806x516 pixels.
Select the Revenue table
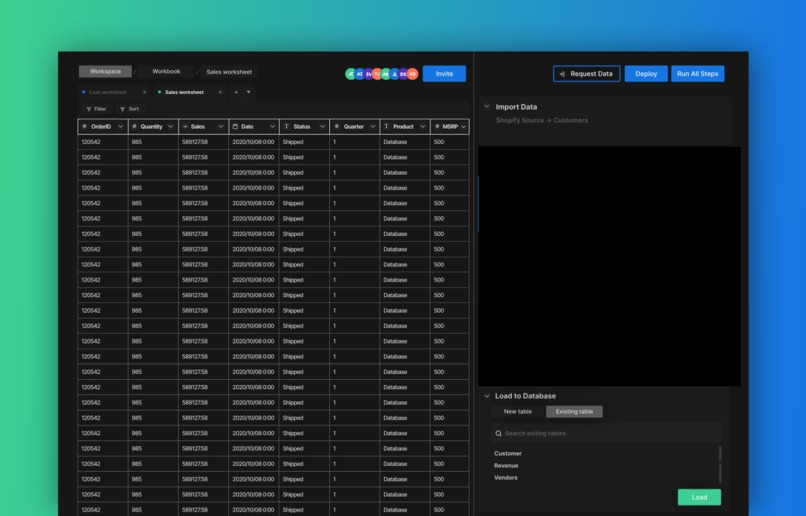pyautogui.click(x=506, y=466)
